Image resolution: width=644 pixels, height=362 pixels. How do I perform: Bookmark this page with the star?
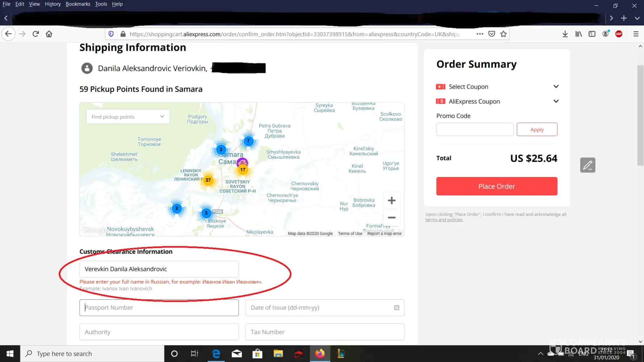(x=503, y=34)
